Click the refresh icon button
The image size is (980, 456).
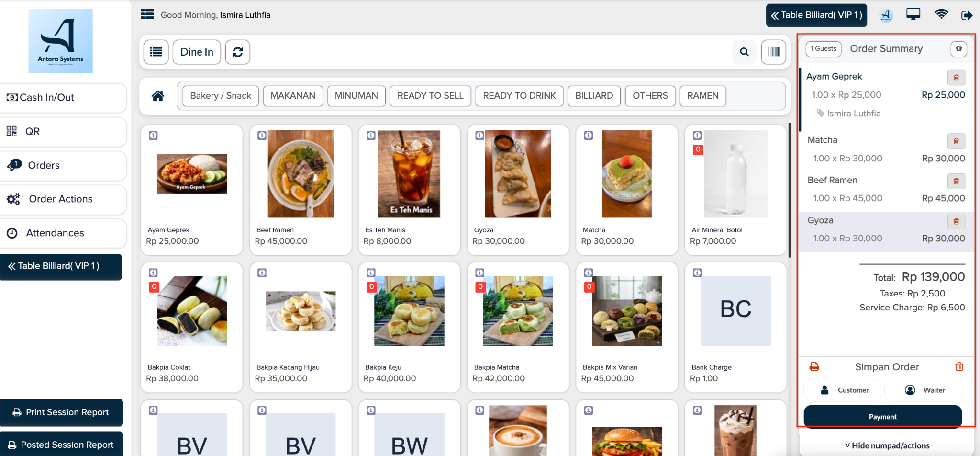pyautogui.click(x=238, y=52)
